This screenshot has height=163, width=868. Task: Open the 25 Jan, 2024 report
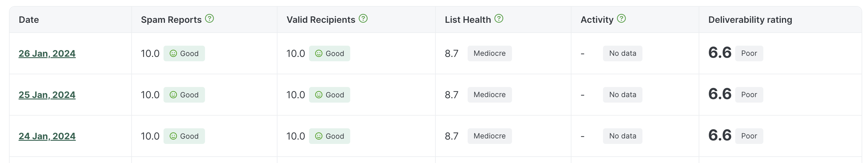pyautogui.click(x=47, y=95)
